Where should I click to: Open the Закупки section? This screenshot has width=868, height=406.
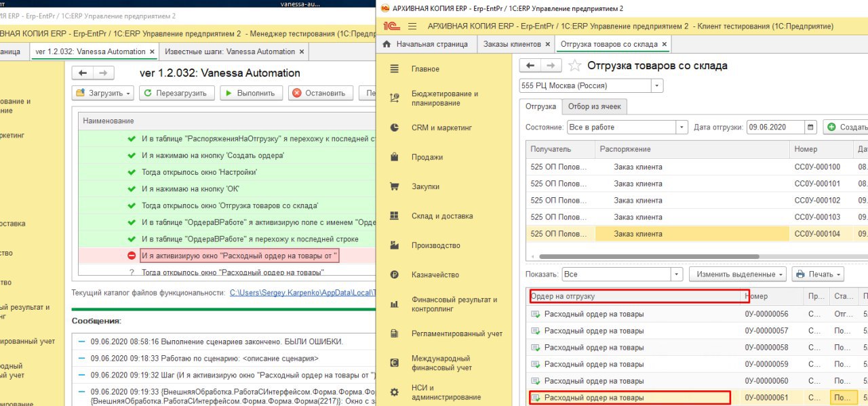(x=425, y=186)
